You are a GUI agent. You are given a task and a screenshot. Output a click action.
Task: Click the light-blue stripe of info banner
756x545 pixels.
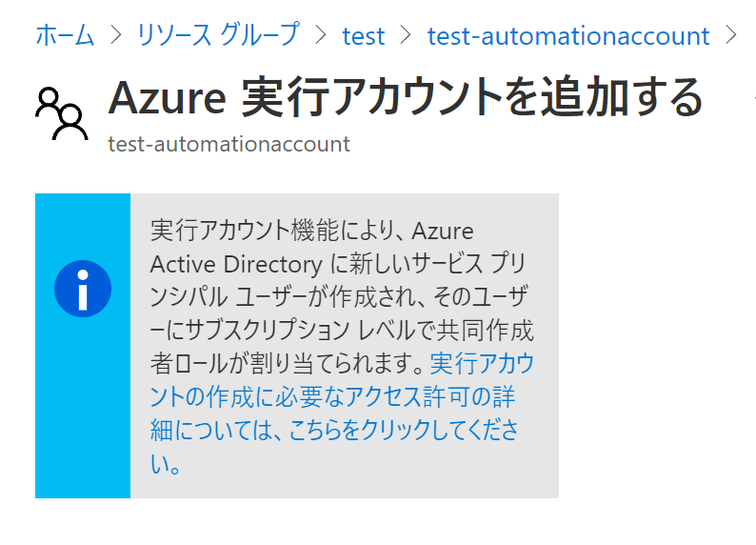[x=83, y=346]
